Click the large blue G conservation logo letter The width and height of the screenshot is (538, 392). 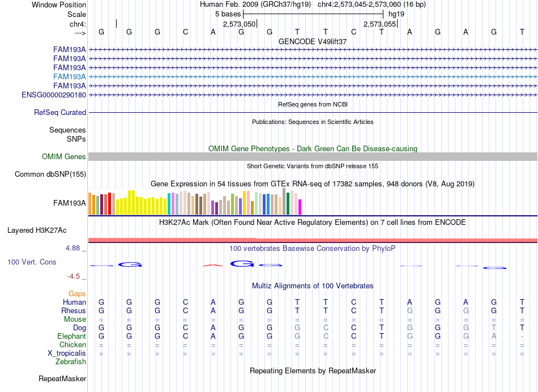click(x=242, y=263)
